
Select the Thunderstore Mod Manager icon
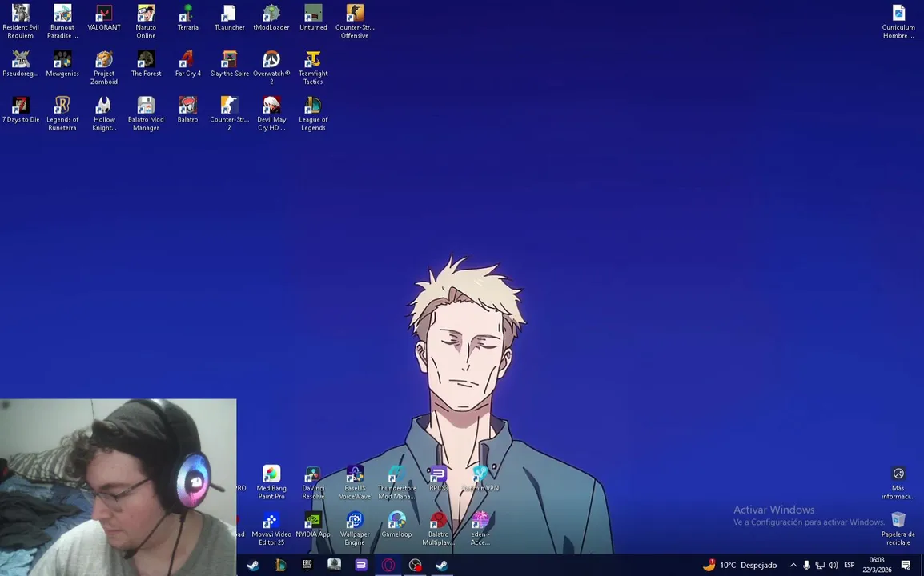tap(396, 482)
